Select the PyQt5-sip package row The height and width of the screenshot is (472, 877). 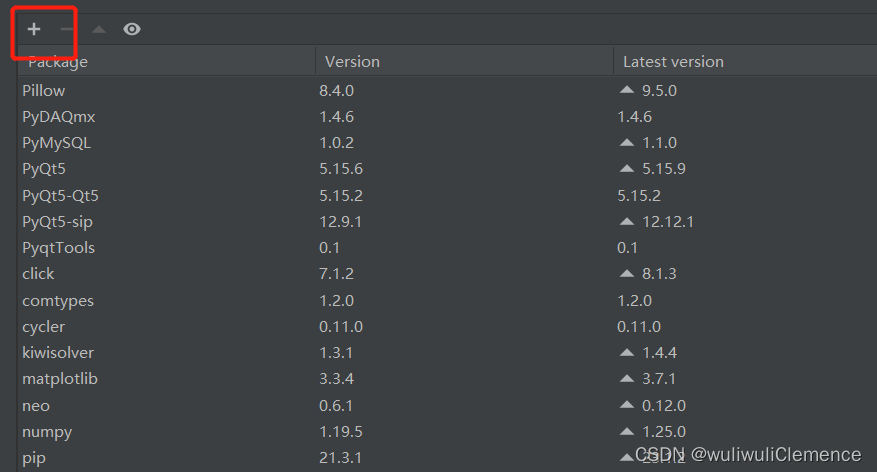pos(447,221)
